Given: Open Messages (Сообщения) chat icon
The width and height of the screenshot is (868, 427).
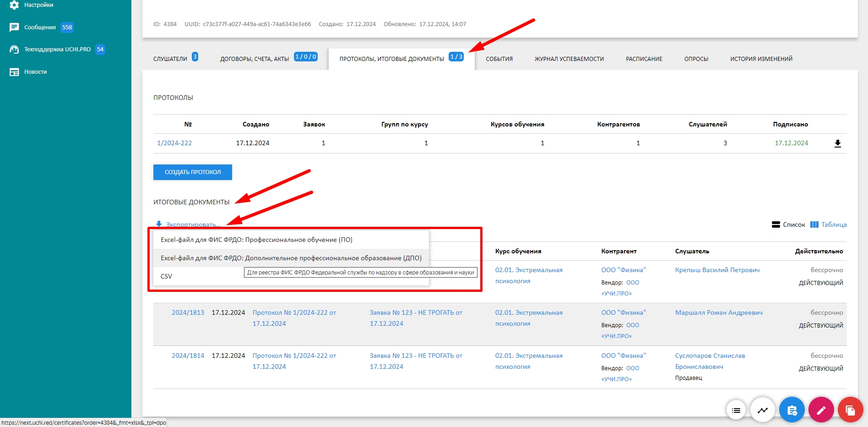Looking at the screenshot, I should [14, 27].
